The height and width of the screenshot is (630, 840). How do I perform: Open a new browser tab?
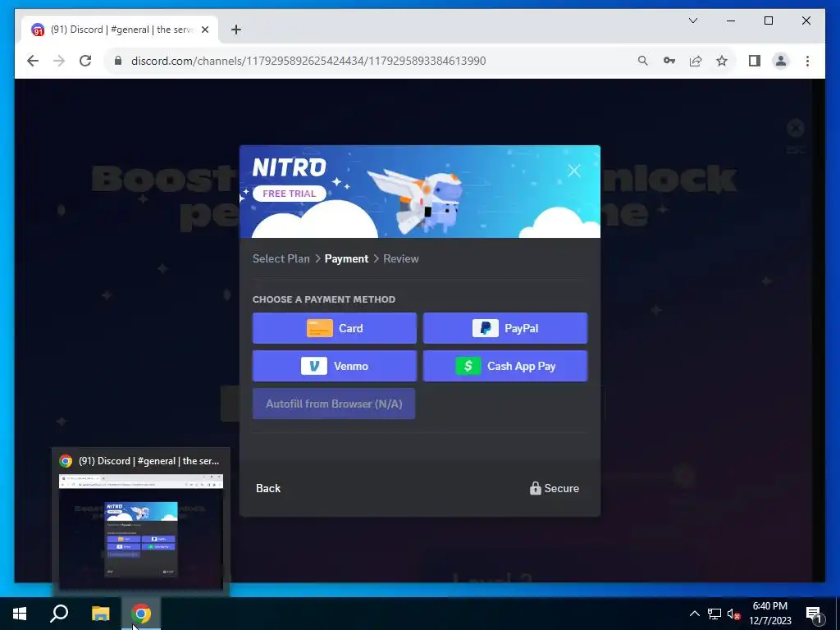pos(235,30)
